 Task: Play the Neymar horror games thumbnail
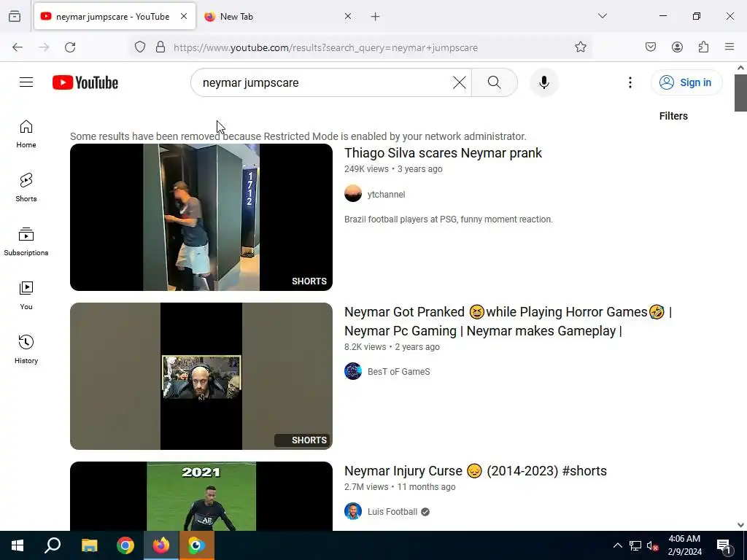tap(201, 376)
